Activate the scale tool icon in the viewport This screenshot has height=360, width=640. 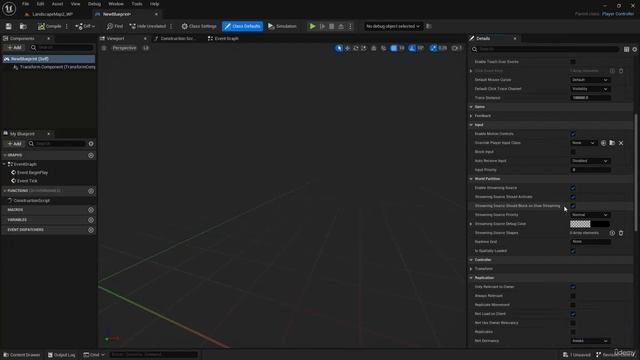click(x=364, y=48)
